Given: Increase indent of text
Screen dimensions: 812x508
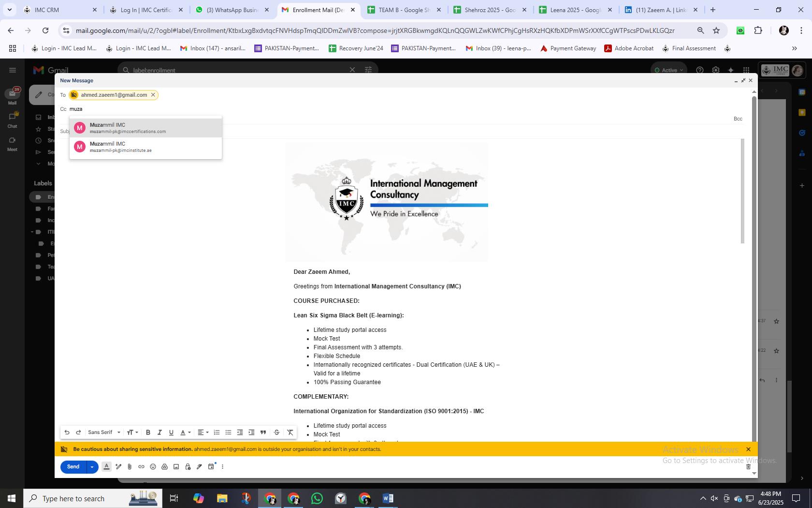Looking at the screenshot, I should coord(251,433).
